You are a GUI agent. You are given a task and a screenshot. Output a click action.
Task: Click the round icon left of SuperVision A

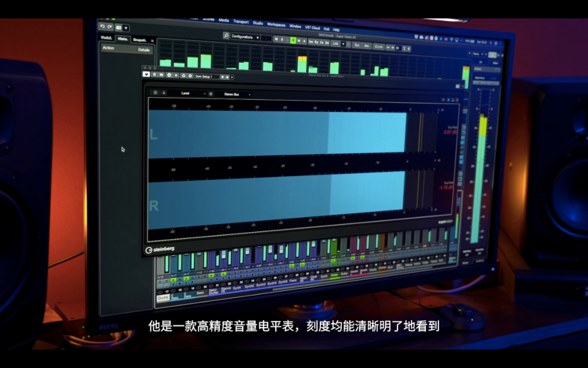(156, 92)
